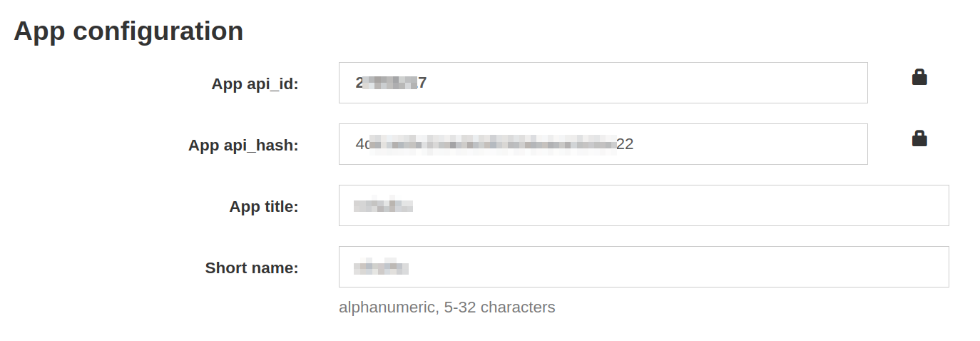This screenshot has height=341, width=980.
Task: Click the "App title:" label
Action: 264,206
